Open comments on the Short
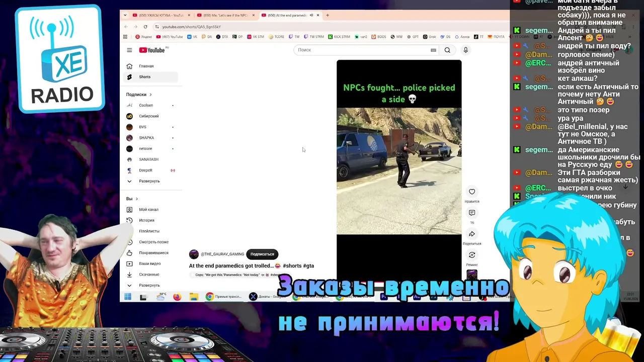Screen dimensions: 644x362 [472, 213]
